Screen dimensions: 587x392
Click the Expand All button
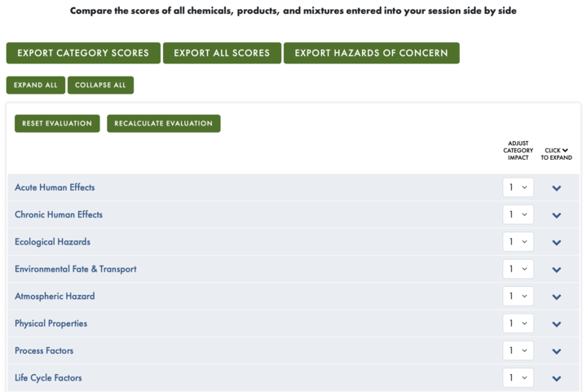[x=36, y=86]
